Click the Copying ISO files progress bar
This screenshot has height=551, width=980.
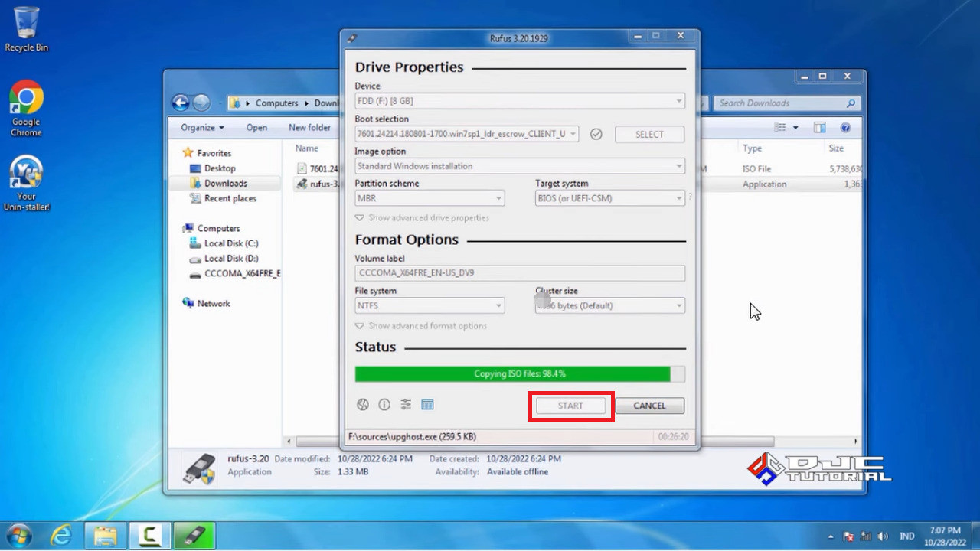pyautogui.click(x=520, y=374)
